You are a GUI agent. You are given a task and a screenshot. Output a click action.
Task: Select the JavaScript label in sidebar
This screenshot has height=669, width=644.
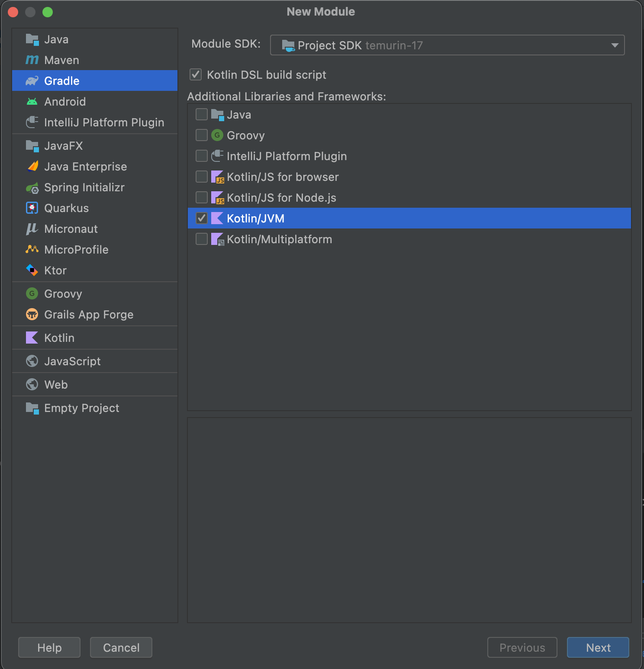click(72, 361)
